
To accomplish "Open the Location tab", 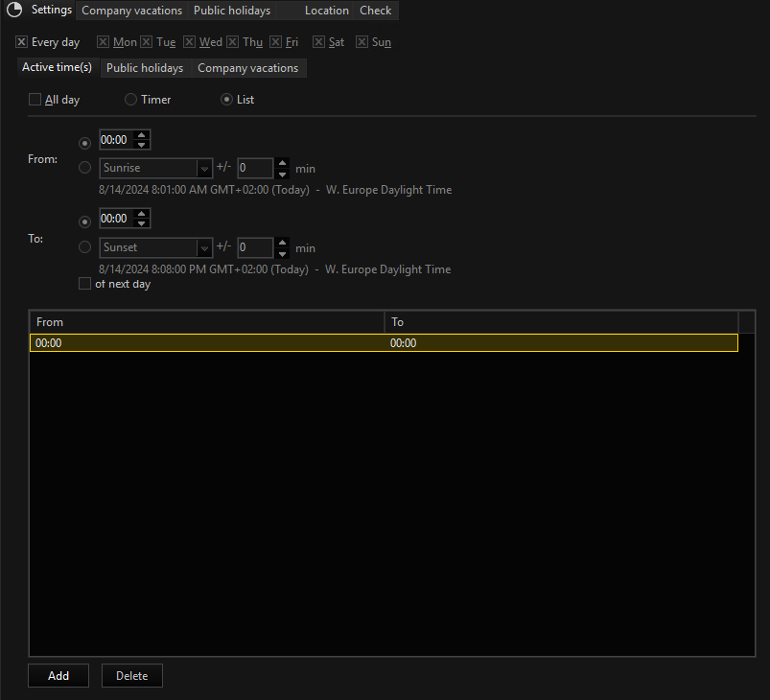I will [x=327, y=11].
